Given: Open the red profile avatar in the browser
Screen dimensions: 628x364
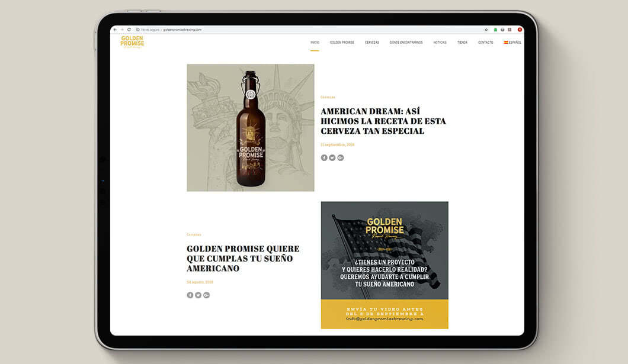Looking at the screenshot, I should [520, 30].
